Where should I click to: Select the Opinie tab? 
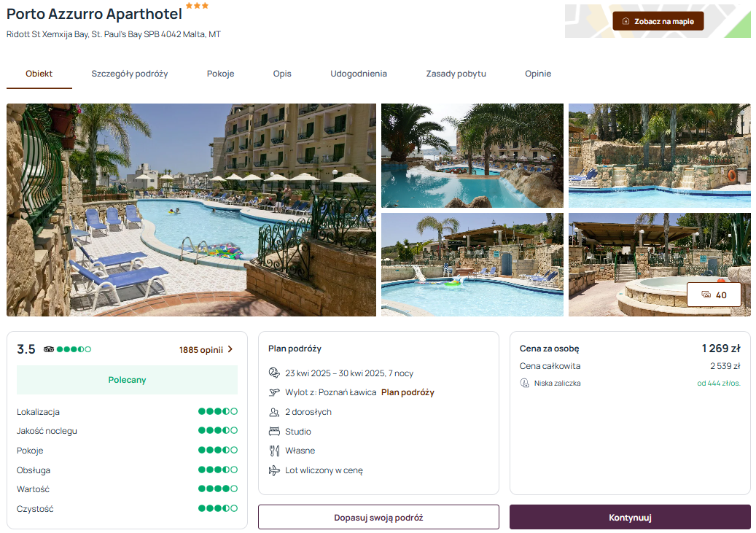(x=537, y=74)
